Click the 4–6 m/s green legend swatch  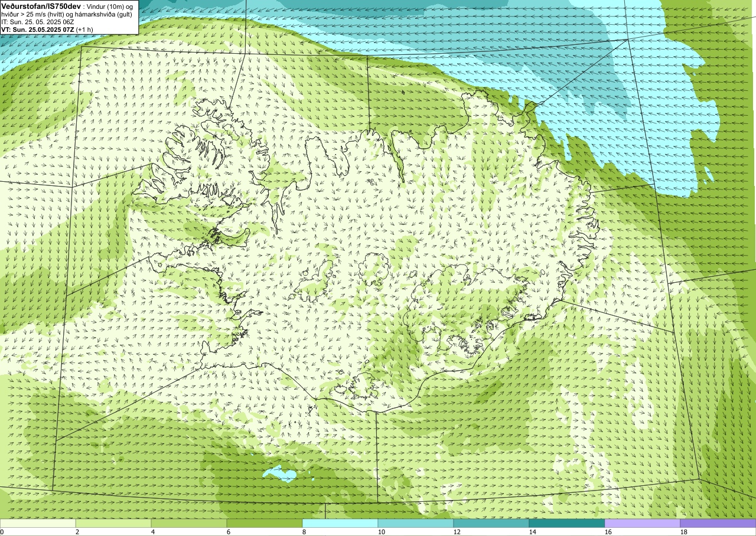pos(189,524)
